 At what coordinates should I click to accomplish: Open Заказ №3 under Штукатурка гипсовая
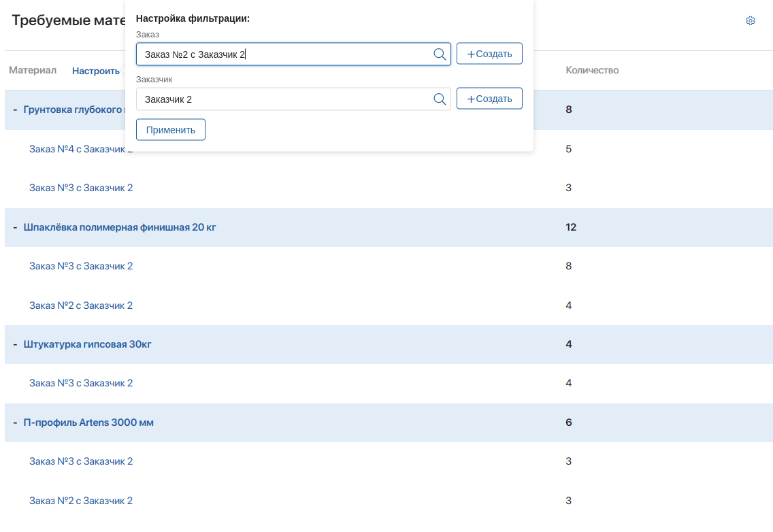tap(81, 383)
